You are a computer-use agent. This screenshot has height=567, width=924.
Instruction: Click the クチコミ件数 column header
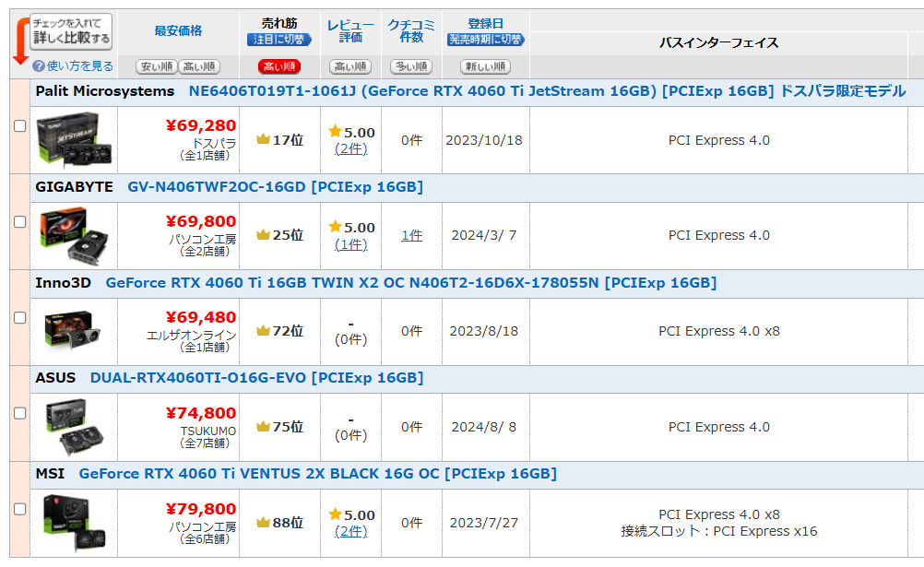point(411,31)
